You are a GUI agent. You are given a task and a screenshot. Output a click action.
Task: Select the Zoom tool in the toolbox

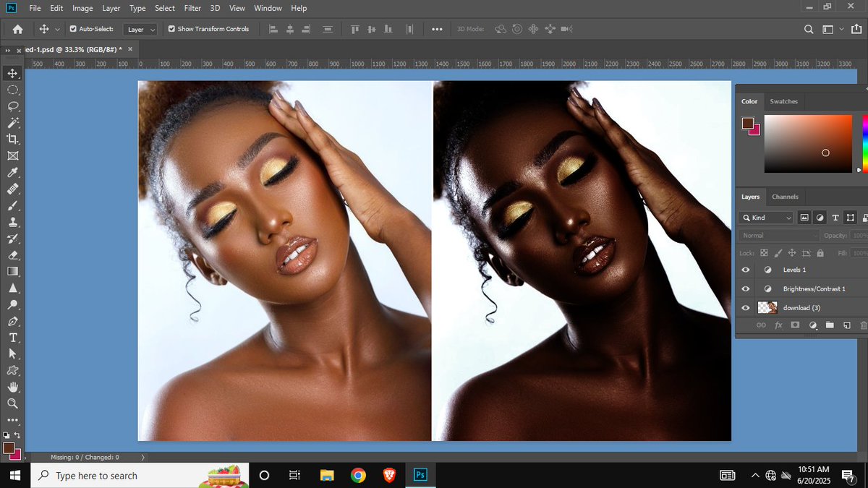12,403
